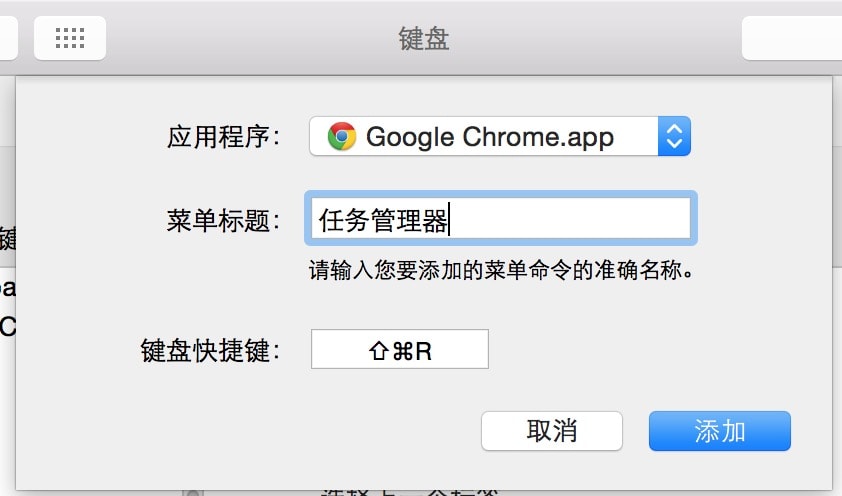Open the blue application popup arrows
This screenshot has width=842, height=496.
[x=674, y=136]
